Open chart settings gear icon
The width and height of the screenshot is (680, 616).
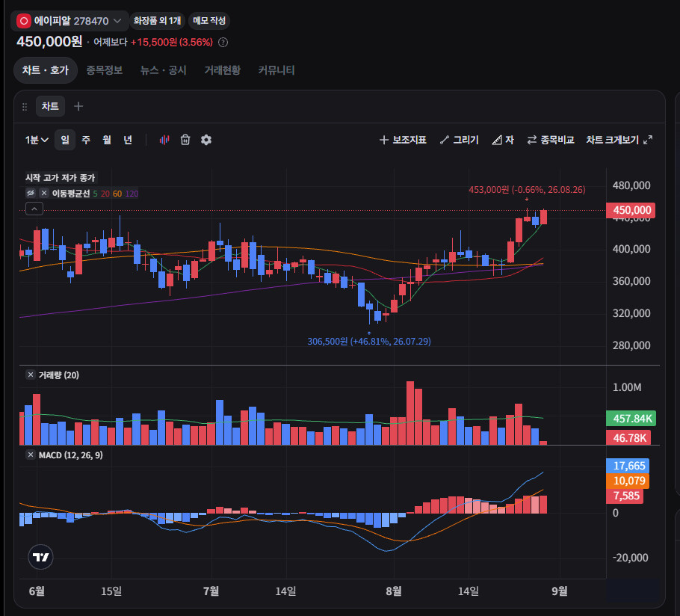(206, 140)
